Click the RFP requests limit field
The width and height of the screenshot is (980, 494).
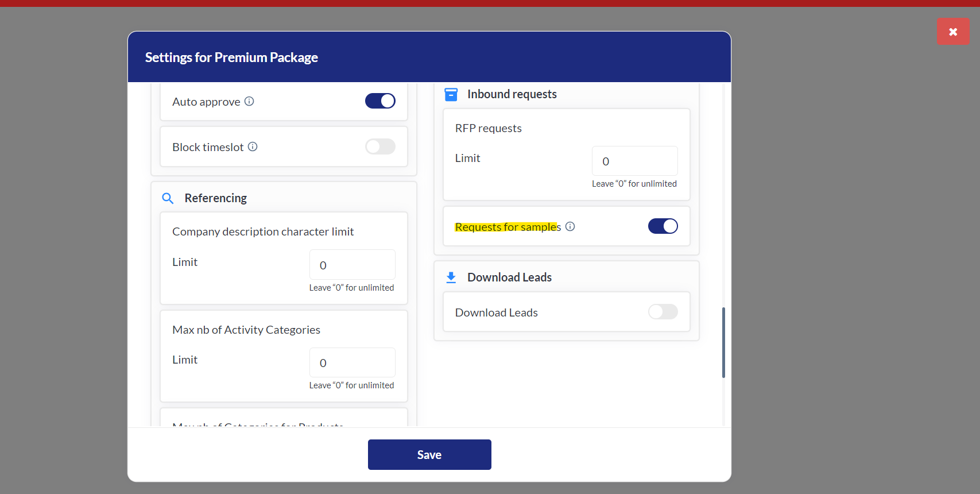click(x=634, y=161)
